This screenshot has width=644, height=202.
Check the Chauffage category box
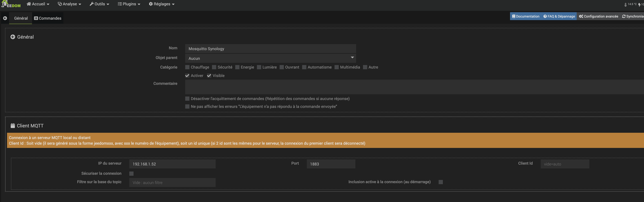(187, 67)
